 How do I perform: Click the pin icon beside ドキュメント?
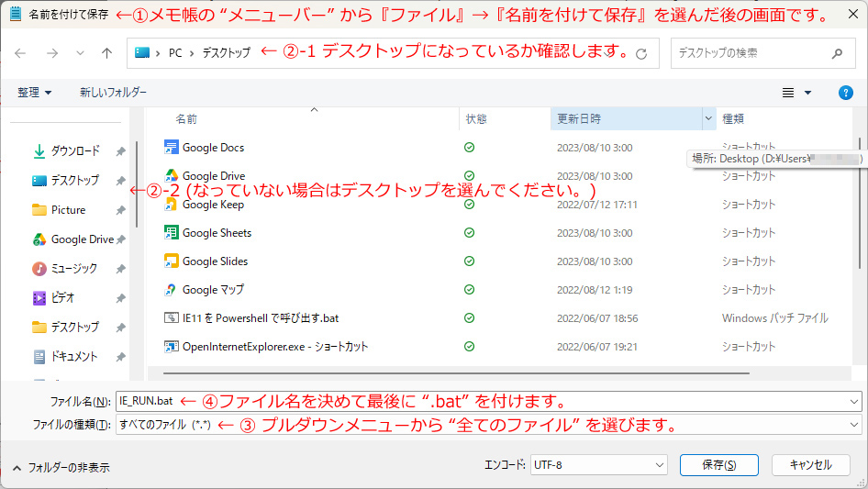tap(120, 357)
